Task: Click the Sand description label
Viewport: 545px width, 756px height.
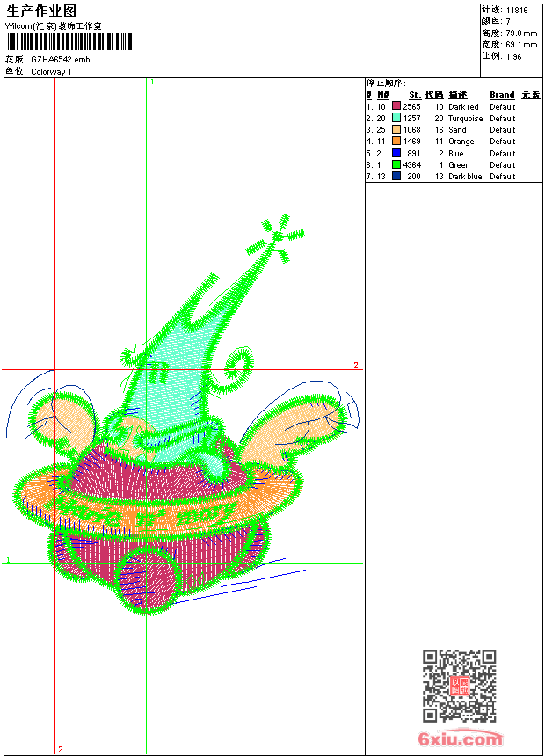Action: point(457,130)
